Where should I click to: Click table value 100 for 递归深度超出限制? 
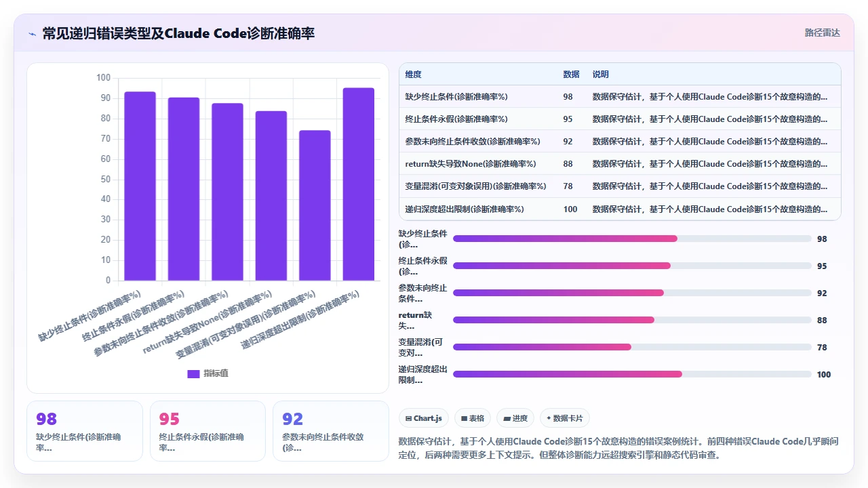[570, 209]
